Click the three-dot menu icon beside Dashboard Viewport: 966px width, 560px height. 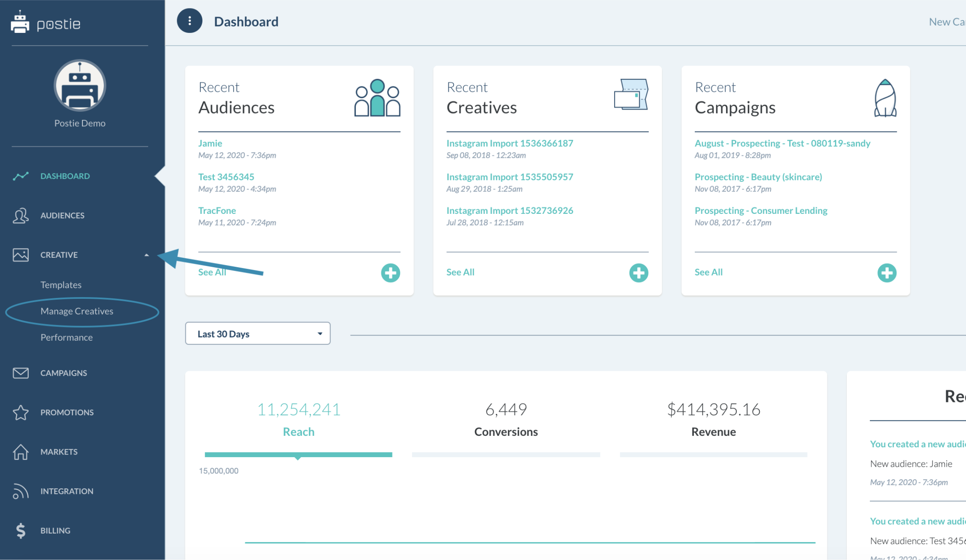coord(189,21)
